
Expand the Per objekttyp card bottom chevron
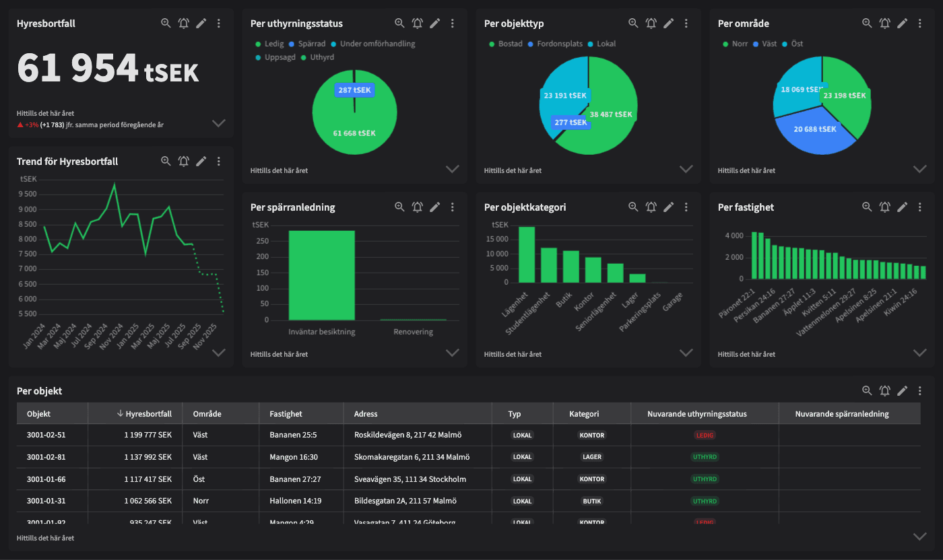[686, 169]
